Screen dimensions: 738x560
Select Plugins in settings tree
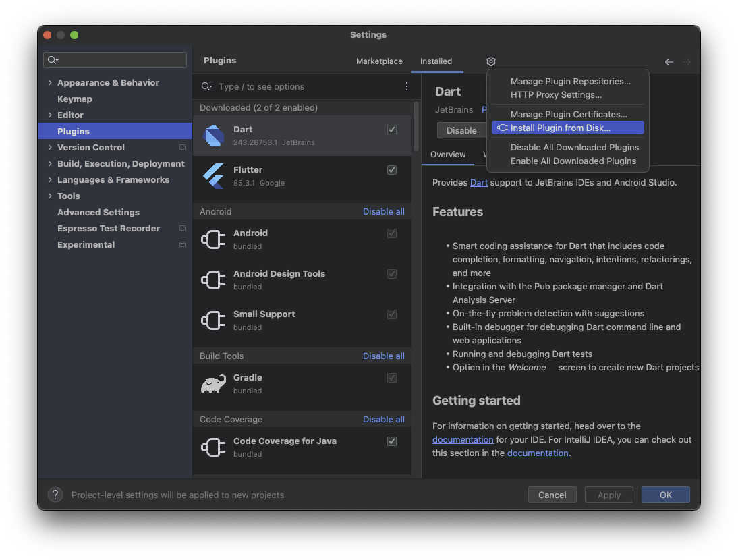coord(115,132)
